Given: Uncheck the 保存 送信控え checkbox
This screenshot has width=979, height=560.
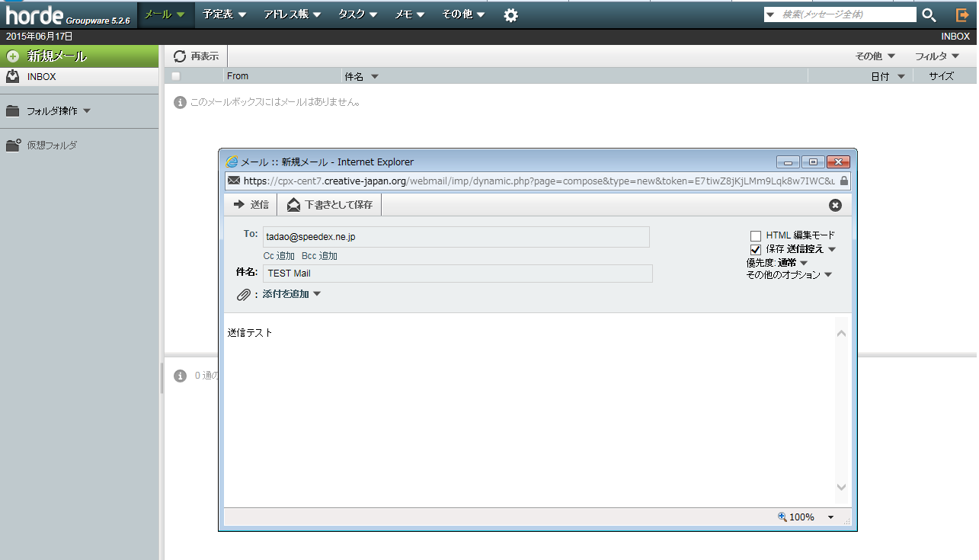Looking at the screenshot, I should (756, 249).
